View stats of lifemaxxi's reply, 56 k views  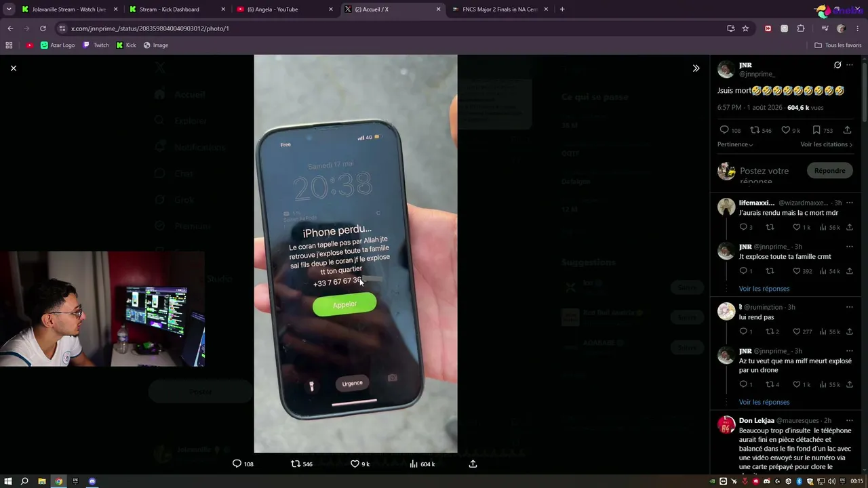(x=829, y=227)
